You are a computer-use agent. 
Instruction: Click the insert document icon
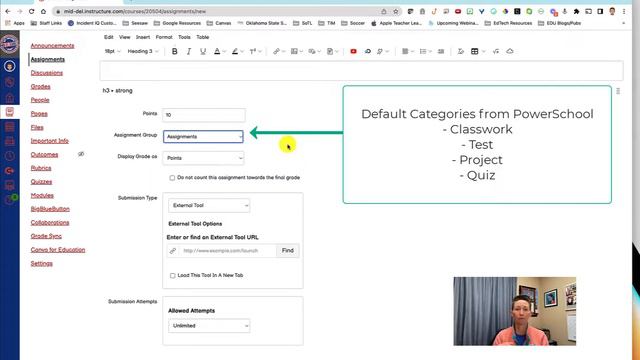coord(330,51)
